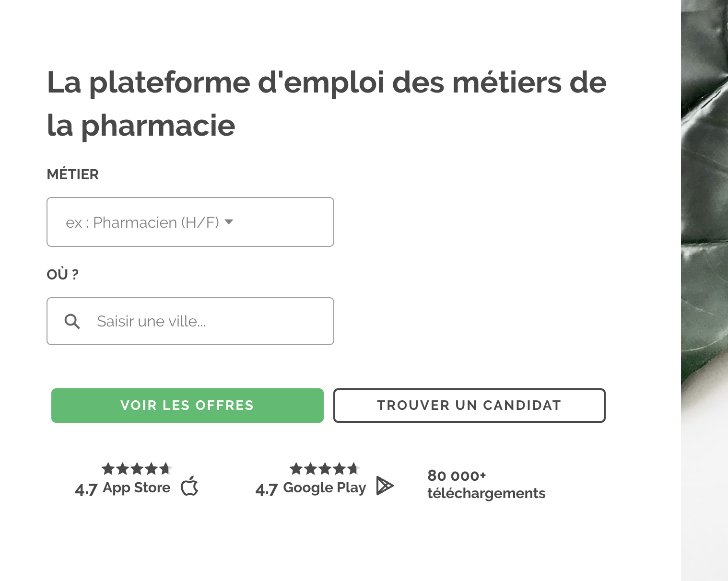This screenshot has width=728, height=581.
Task: Open the métier dropdown arrow
Action: pos(229,221)
